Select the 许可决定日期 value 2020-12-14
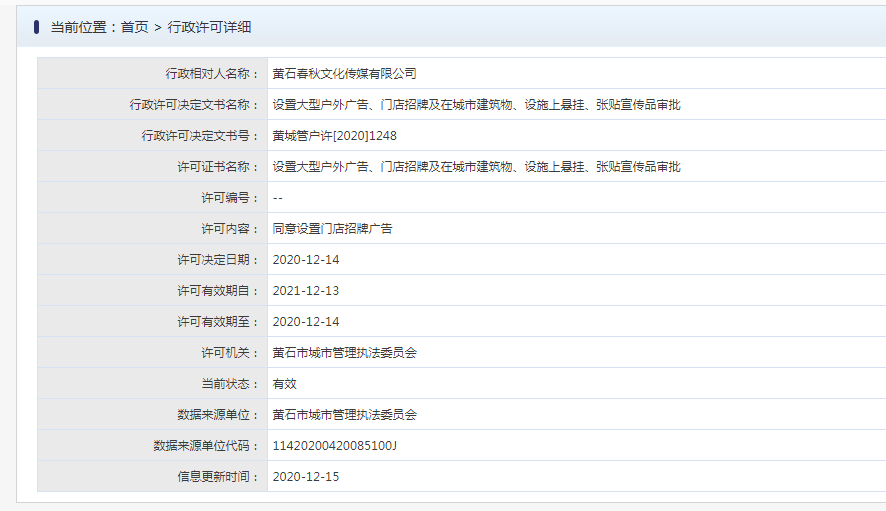The height and width of the screenshot is (511, 886). point(306,259)
